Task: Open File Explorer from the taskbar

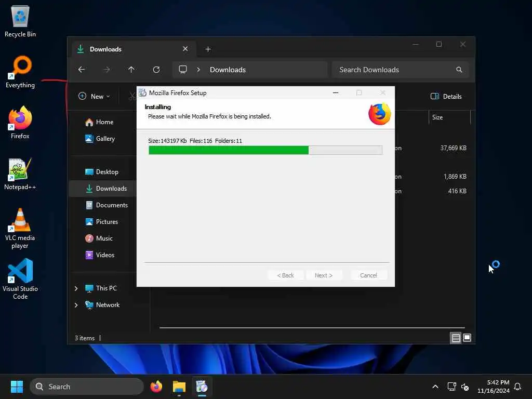Action: click(x=179, y=387)
